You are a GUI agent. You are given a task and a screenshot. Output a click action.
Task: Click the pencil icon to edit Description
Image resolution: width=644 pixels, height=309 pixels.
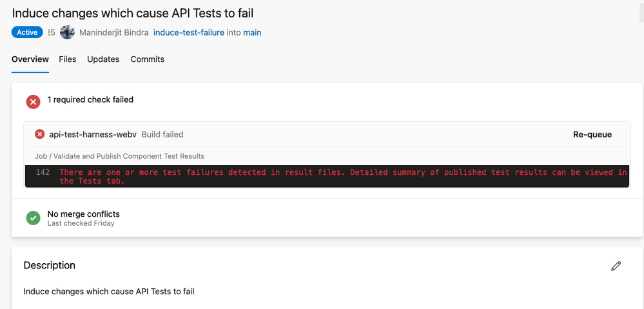(x=616, y=266)
